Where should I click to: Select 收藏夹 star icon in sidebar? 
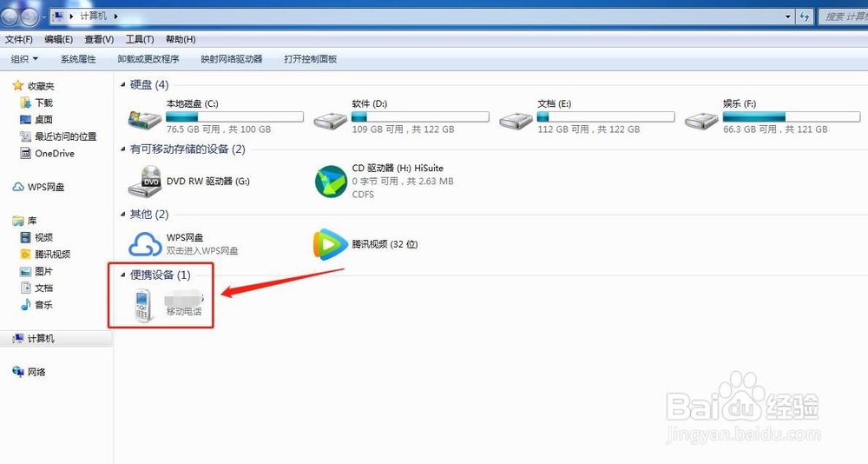click(x=17, y=85)
